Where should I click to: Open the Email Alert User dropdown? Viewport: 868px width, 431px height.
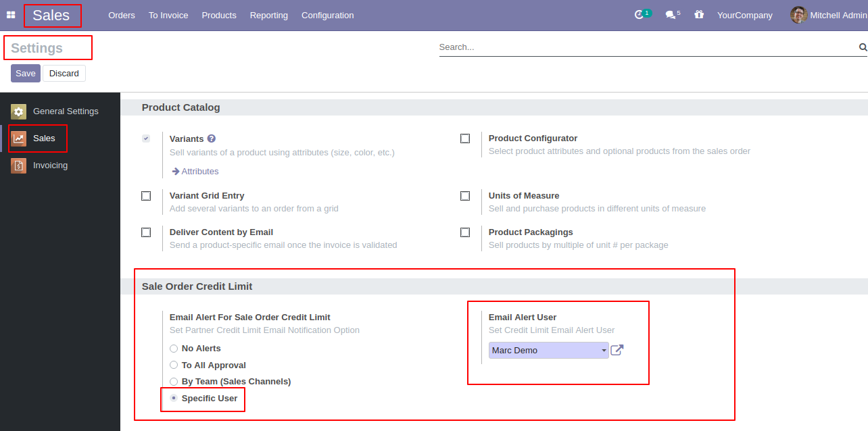549,350
